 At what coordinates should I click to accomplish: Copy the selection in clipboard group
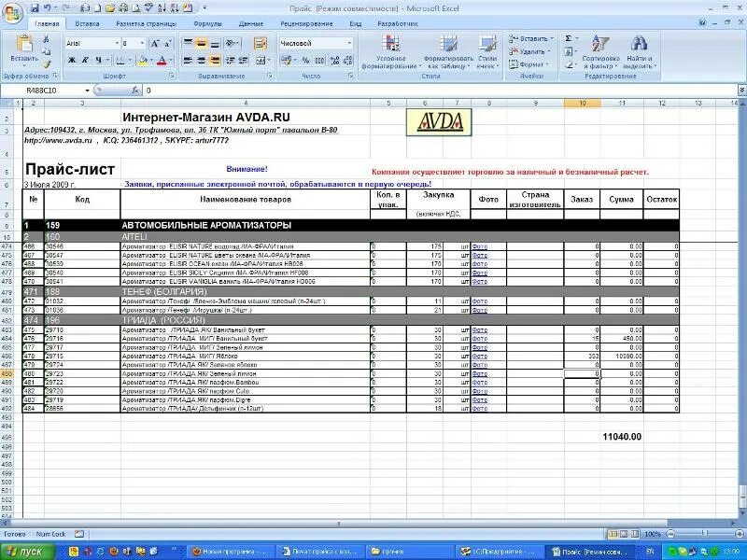(x=46, y=51)
